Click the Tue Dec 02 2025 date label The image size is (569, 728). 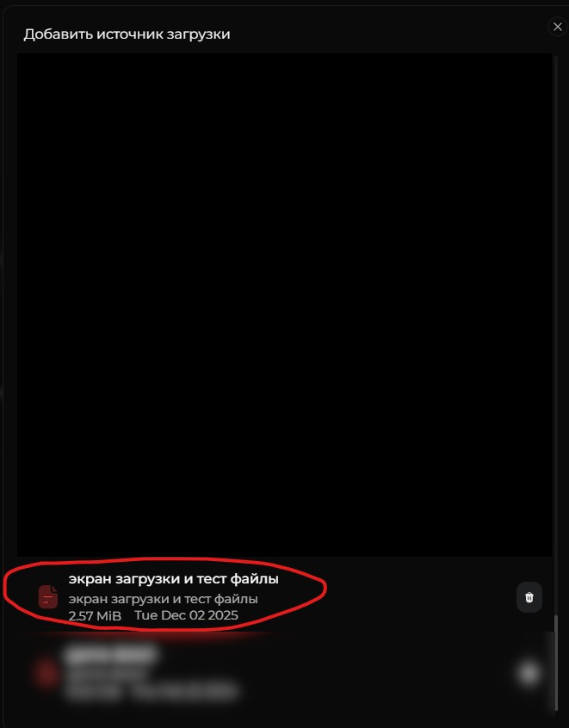point(186,615)
